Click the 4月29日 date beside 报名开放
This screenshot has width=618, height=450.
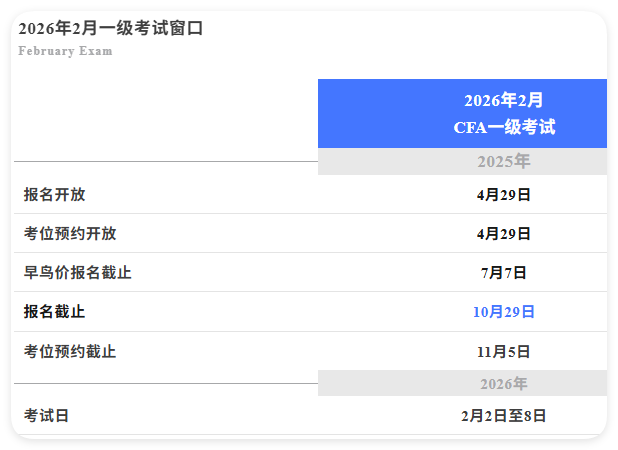coord(503,195)
